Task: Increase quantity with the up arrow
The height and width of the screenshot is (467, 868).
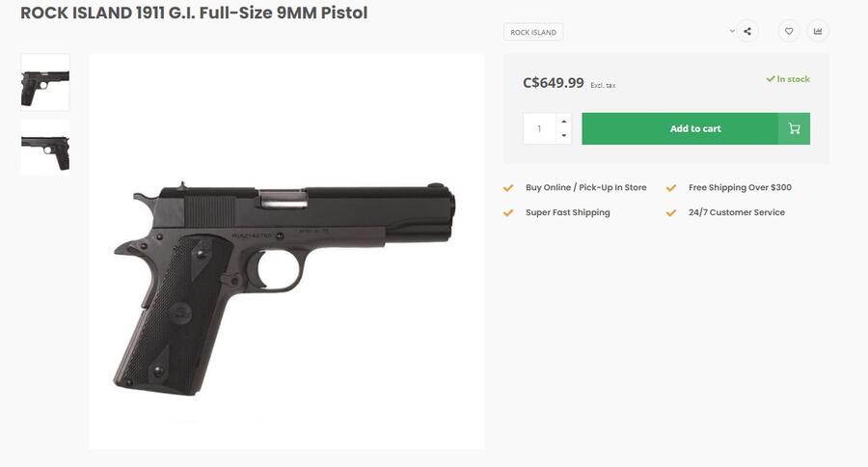Action: tap(564, 121)
